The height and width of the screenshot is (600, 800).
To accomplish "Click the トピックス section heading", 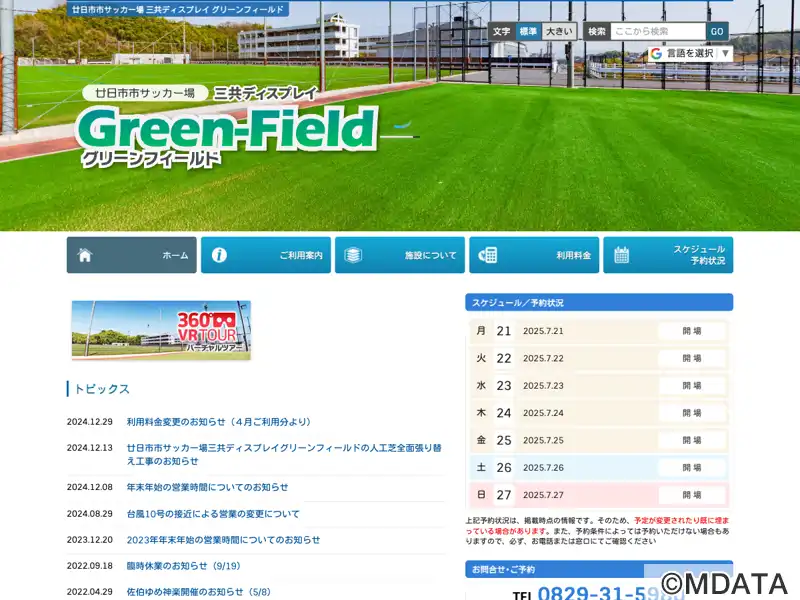I will coord(102,389).
